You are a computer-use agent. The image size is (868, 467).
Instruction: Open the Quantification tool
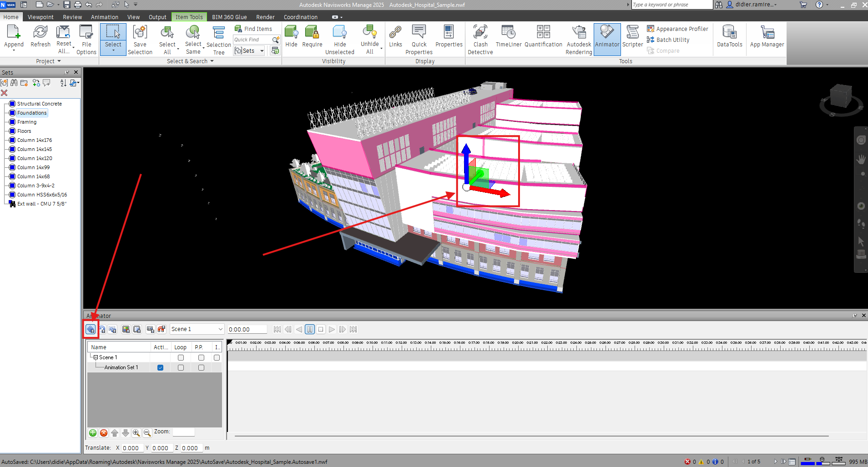(543, 36)
